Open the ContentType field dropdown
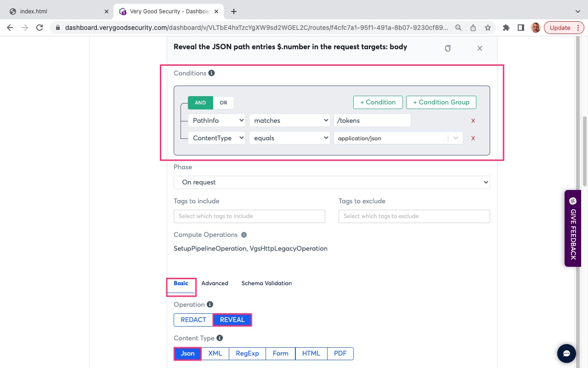The height and width of the screenshot is (368, 588). pyautogui.click(x=217, y=138)
